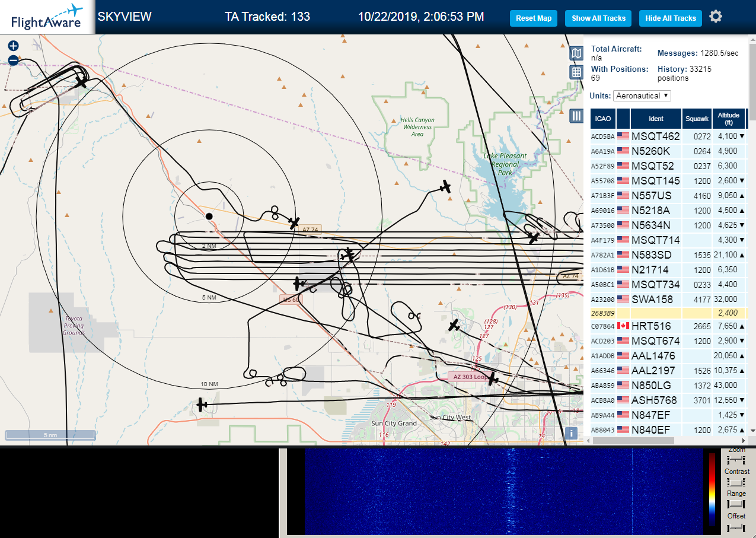This screenshot has width=756, height=538.
Task: Click the US flag in AAL1476 row
Action: point(623,355)
